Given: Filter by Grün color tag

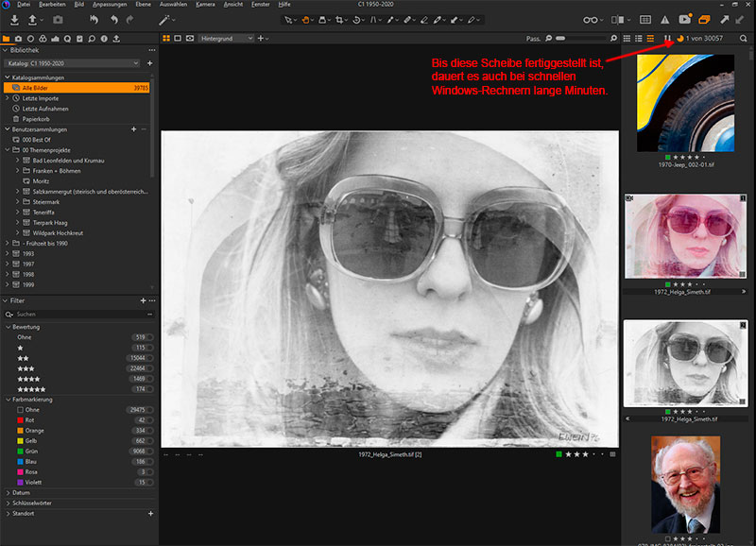Looking at the screenshot, I should 31,452.
